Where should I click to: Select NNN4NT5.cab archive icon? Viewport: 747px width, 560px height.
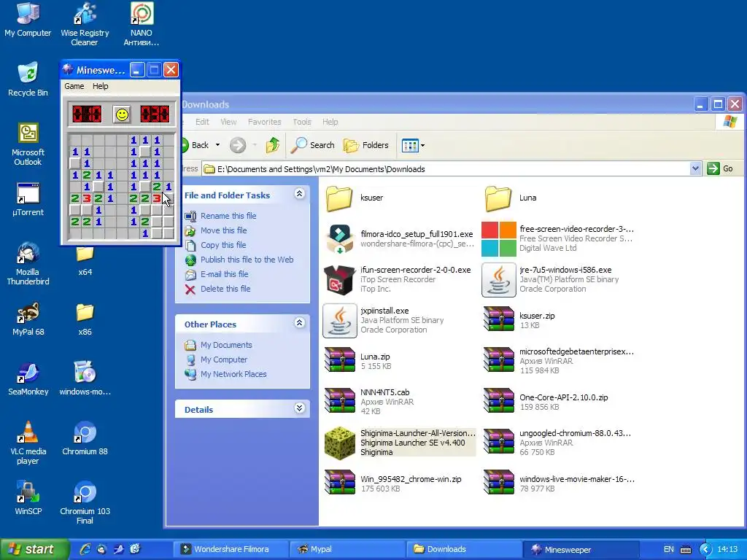340,400
